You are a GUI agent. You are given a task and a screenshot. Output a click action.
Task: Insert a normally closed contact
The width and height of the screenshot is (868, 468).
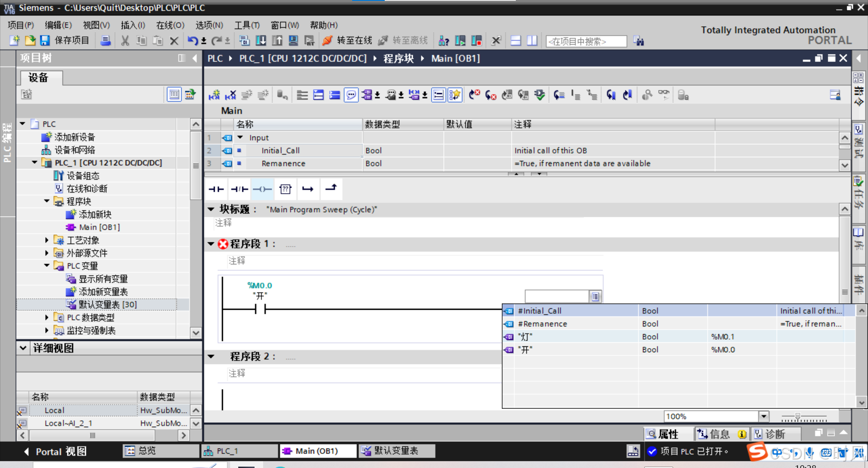click(239, 189)
